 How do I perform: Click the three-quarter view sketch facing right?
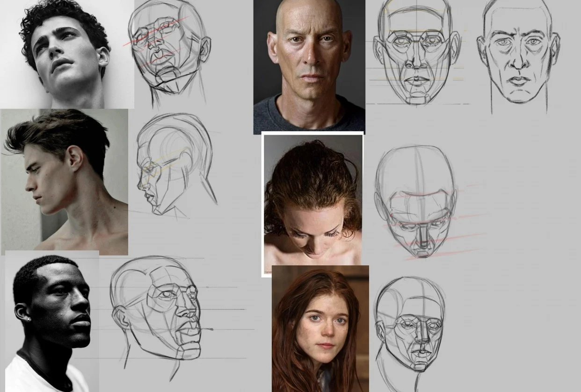click(x=159, y=313)
